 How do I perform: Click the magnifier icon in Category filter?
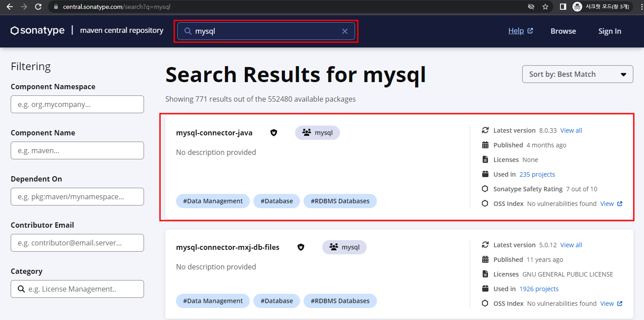pos(21,289)
